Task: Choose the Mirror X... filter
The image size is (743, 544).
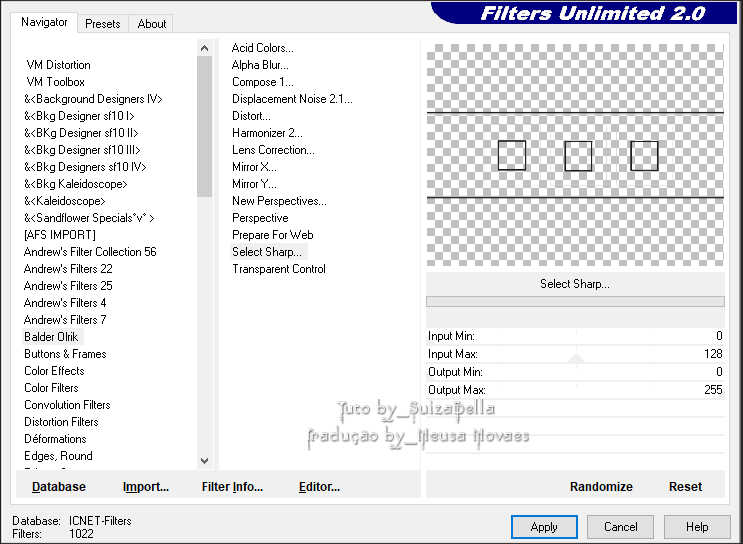Action: pyautogui.click(x=254, y=167)
